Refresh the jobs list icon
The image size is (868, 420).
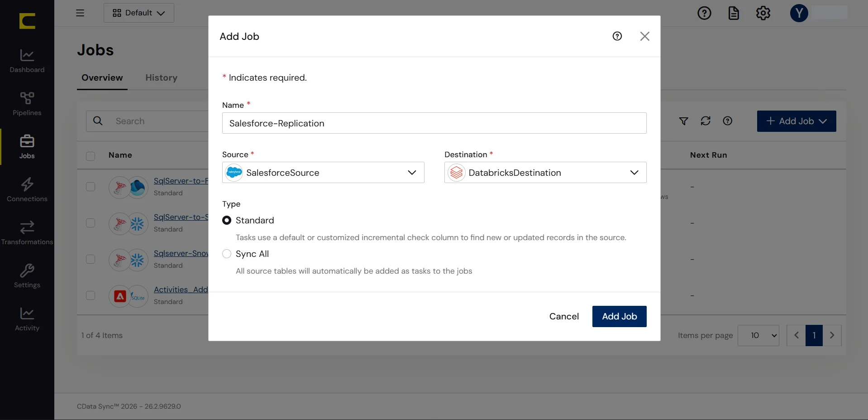point(706,121)
